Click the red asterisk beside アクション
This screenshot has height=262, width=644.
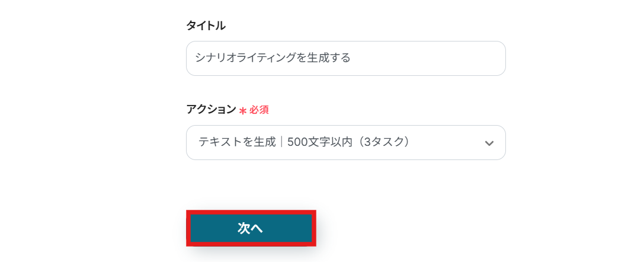pyautogui.click(x=242, y=111)
